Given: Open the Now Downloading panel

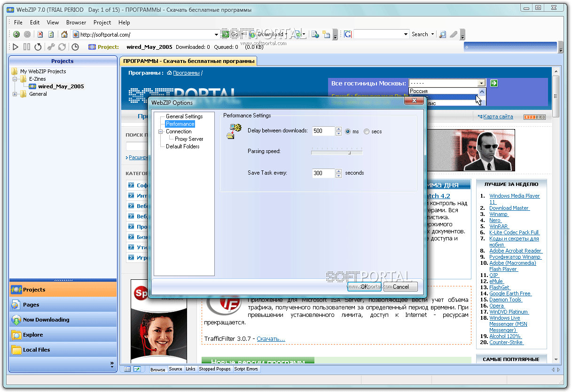Looking at the screenshot, I should coord(63,320).
